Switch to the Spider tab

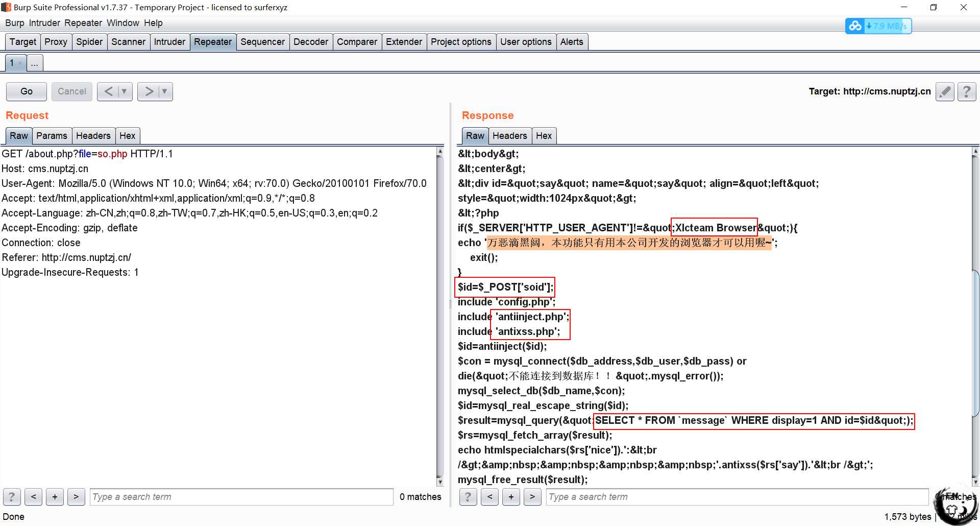89,42
